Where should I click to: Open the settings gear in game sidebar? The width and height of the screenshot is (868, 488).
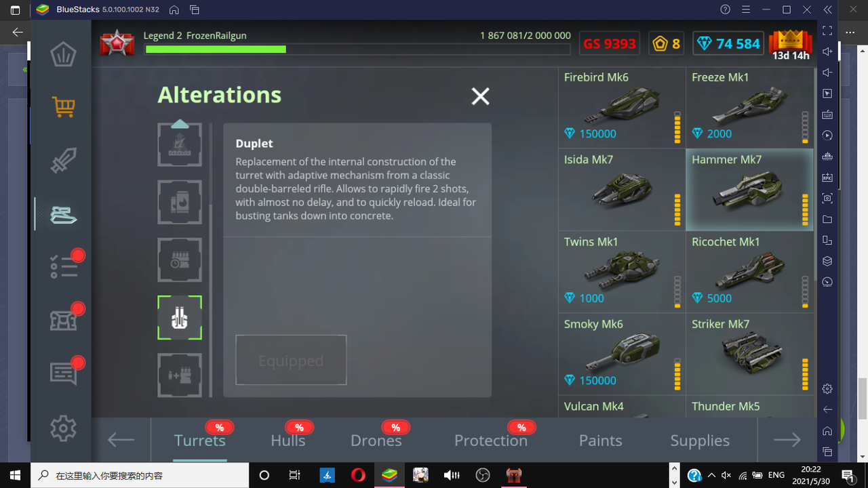click(x=63, y=428)
